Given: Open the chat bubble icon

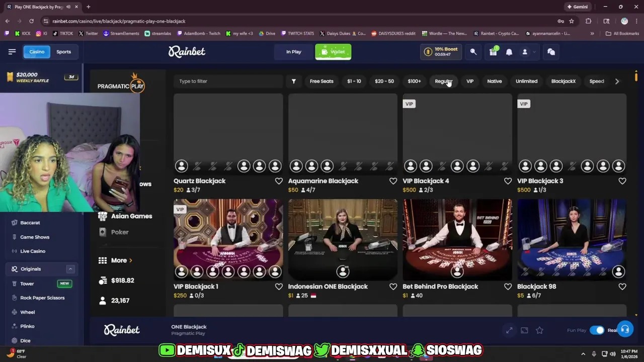Looking at the screenshot, I should tap(551, 52).
